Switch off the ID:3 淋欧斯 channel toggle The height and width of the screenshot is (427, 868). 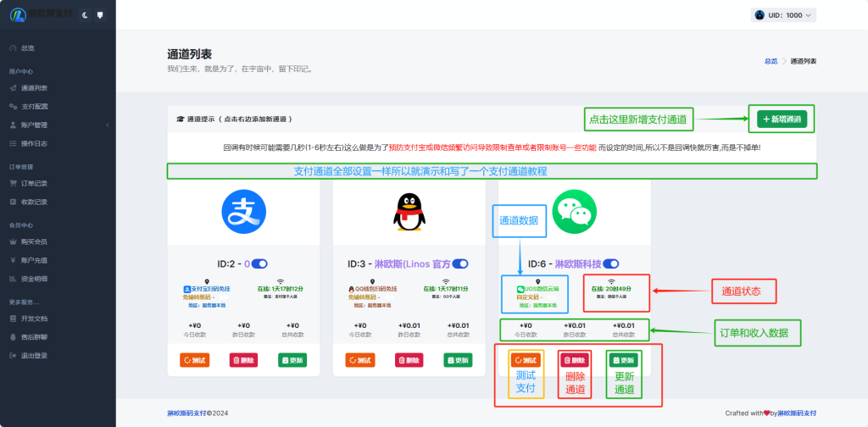tap(460, 263)
